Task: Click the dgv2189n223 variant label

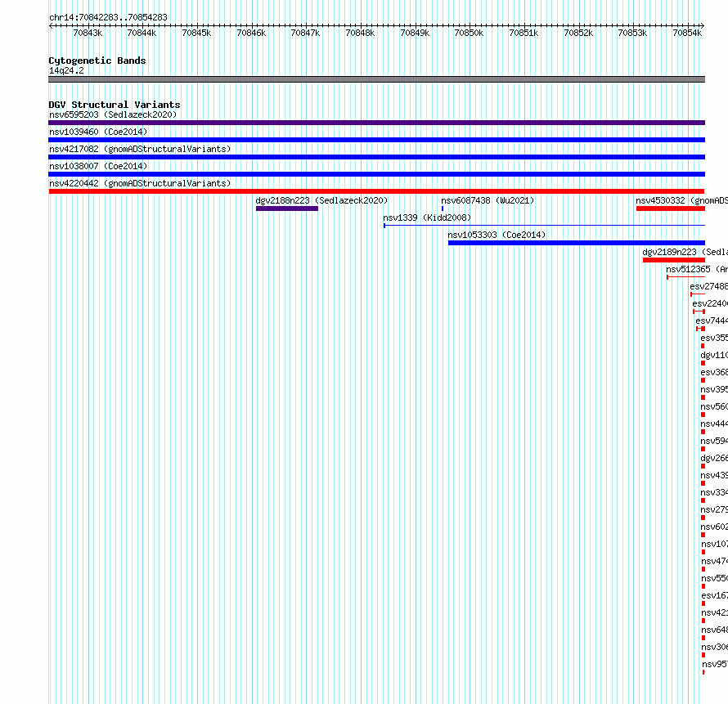Action: click(685, 252)
